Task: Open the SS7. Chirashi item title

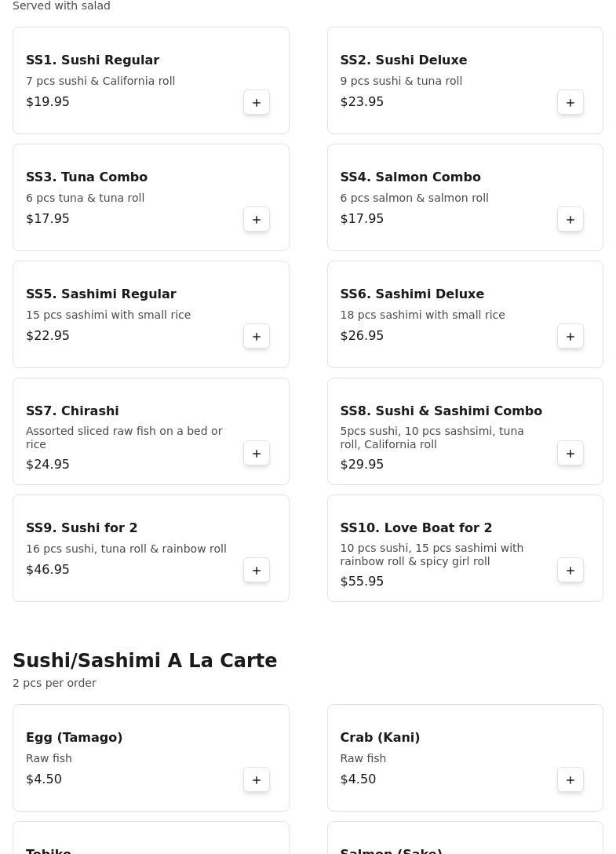Action: [72, 411]
